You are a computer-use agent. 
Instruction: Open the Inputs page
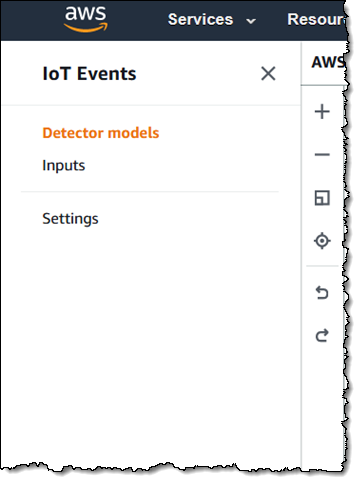(64, 166)
